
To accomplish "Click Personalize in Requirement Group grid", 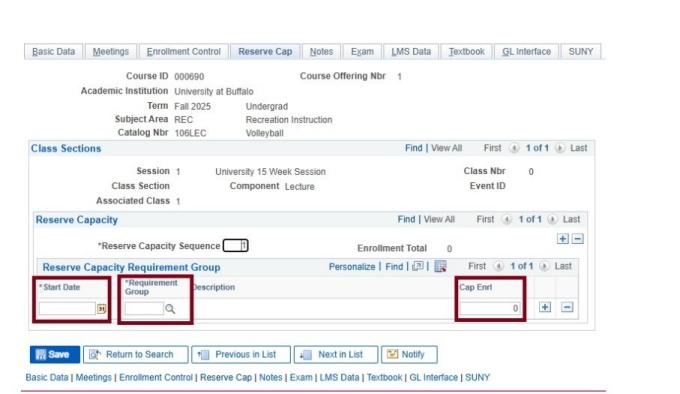I will click(352, 267).
